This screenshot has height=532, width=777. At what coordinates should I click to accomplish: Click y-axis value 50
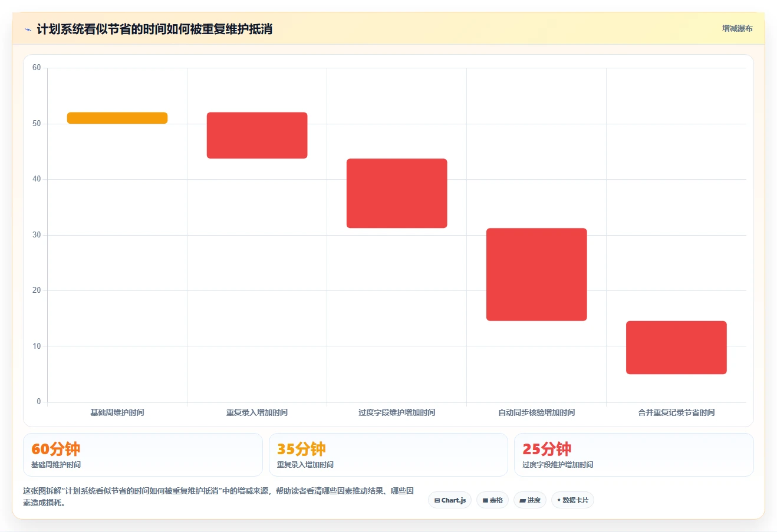point(37,124)
